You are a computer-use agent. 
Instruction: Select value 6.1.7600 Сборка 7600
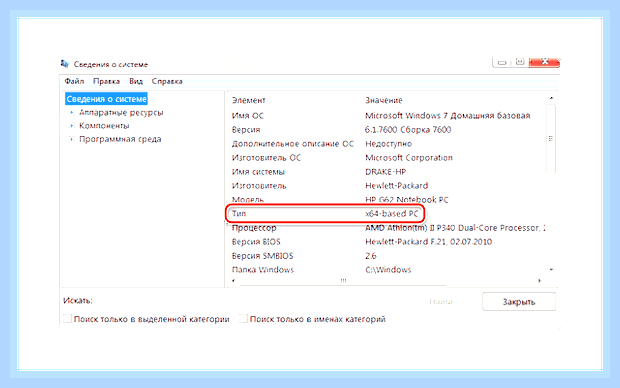(x=408, y=130)
